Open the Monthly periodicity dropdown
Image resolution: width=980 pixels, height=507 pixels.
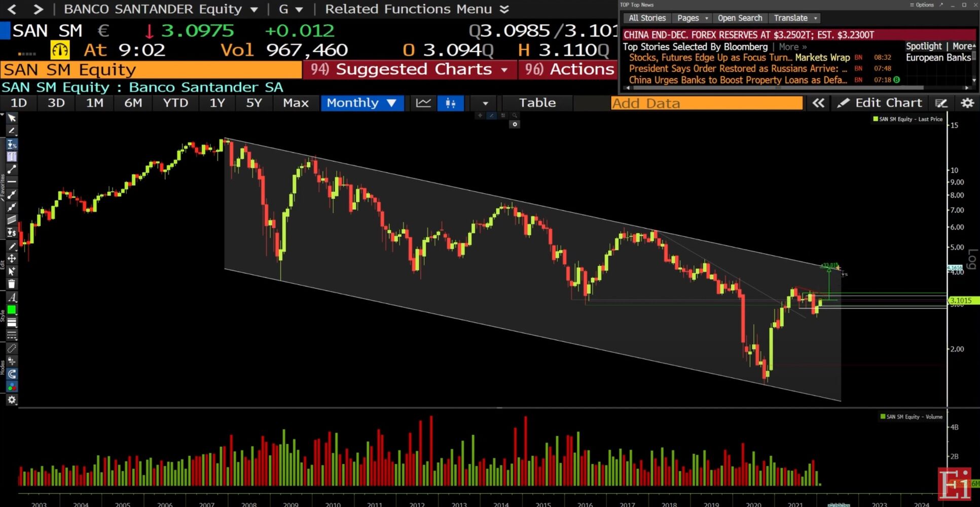[362, 103]
